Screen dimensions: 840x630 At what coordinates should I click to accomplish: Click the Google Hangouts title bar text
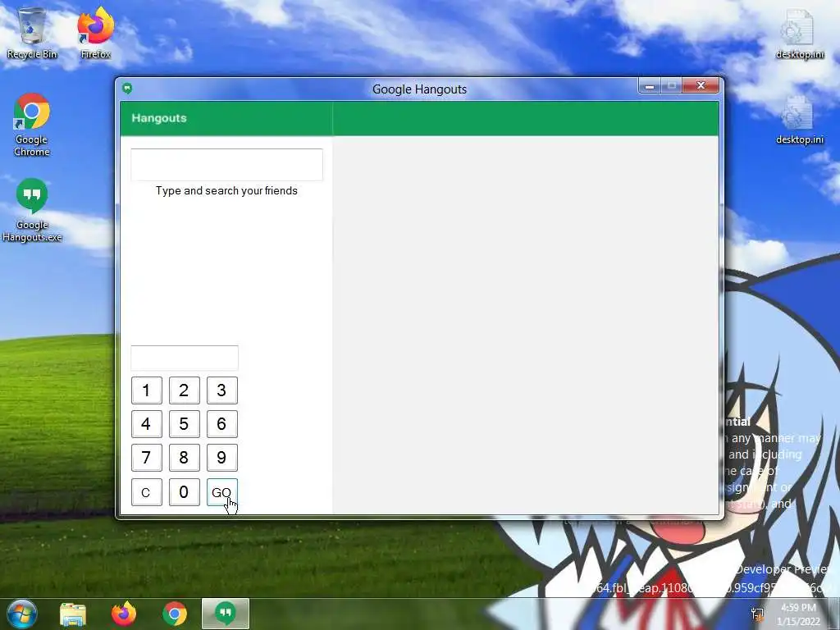coord(419,89)
